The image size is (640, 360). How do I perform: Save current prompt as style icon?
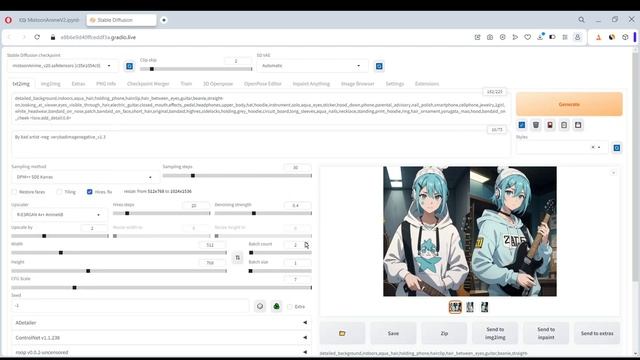point(578,125)
